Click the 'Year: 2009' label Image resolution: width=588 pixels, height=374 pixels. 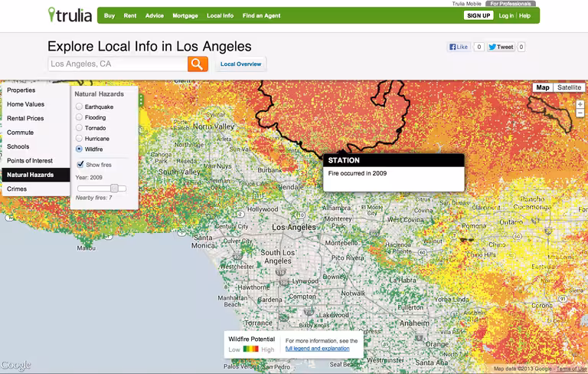pos(89,177)
